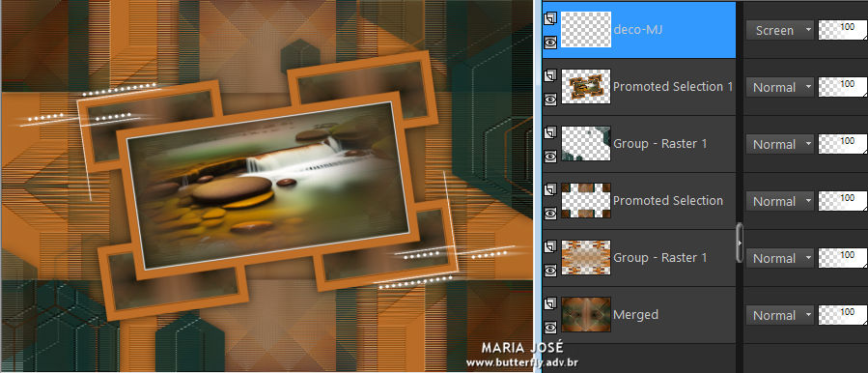Toggle visibility of Promoted Selection layer
The width and height of the screenshot is (868, 373).
549,214
